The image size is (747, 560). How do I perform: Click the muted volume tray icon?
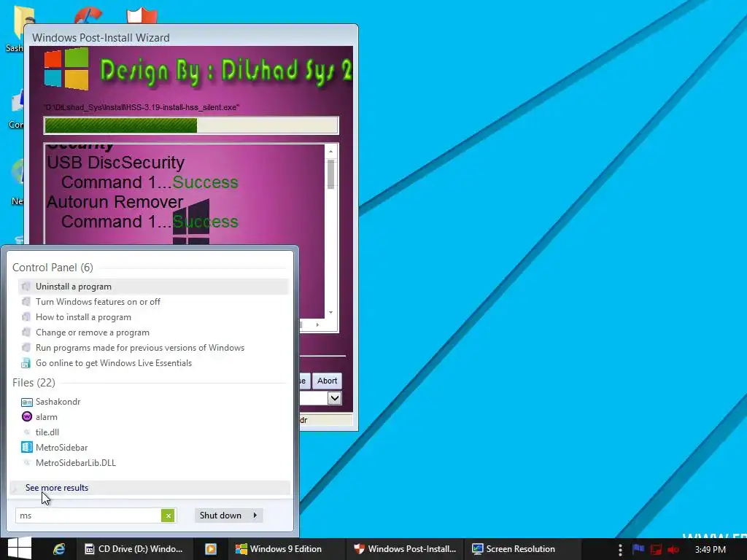click(673, 550)
